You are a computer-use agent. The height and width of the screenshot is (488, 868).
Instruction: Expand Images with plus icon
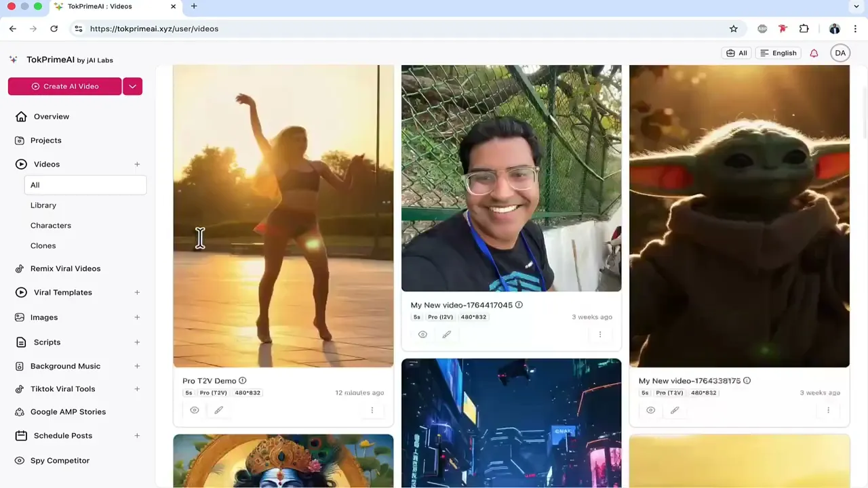[137, 317]
